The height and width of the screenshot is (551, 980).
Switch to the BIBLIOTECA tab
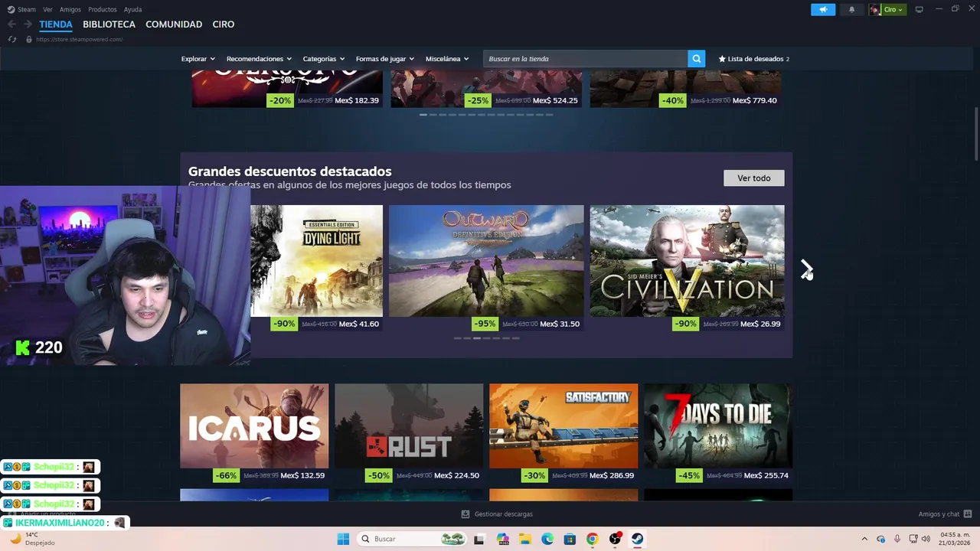(109, 24)
